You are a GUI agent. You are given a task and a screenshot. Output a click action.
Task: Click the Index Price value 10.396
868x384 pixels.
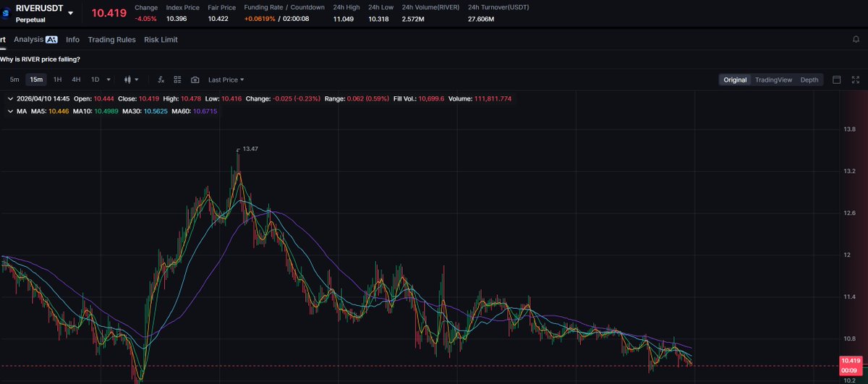[178, 19]
